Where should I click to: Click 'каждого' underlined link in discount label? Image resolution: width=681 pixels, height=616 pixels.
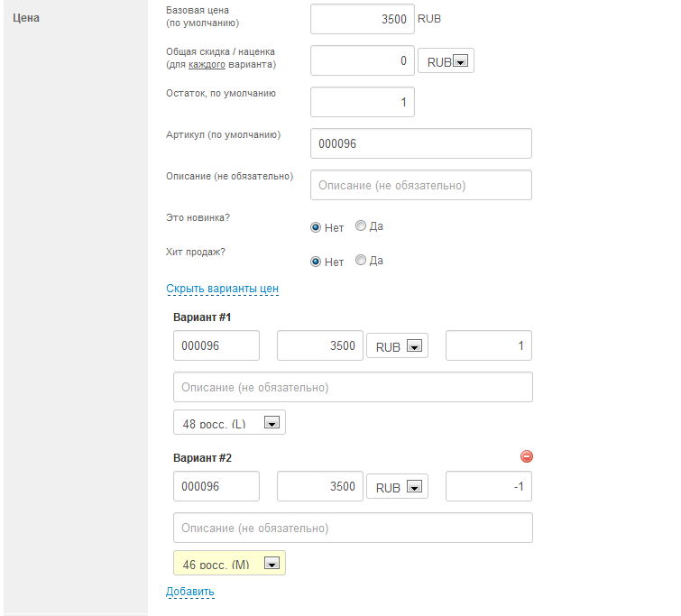207,65
